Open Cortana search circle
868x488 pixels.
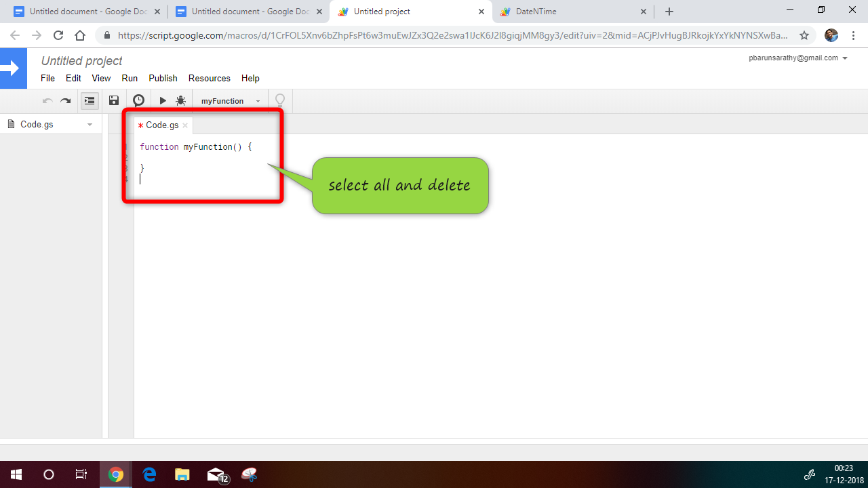coord(49,474)
